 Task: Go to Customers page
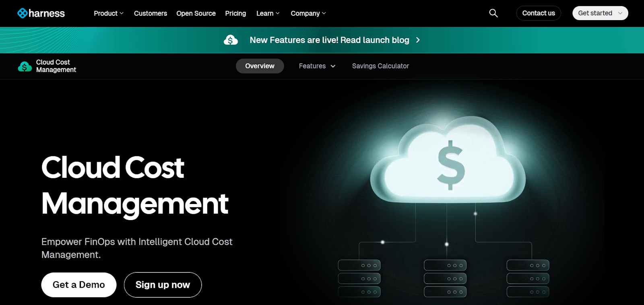pyautogui.click(x=151, y=13)
